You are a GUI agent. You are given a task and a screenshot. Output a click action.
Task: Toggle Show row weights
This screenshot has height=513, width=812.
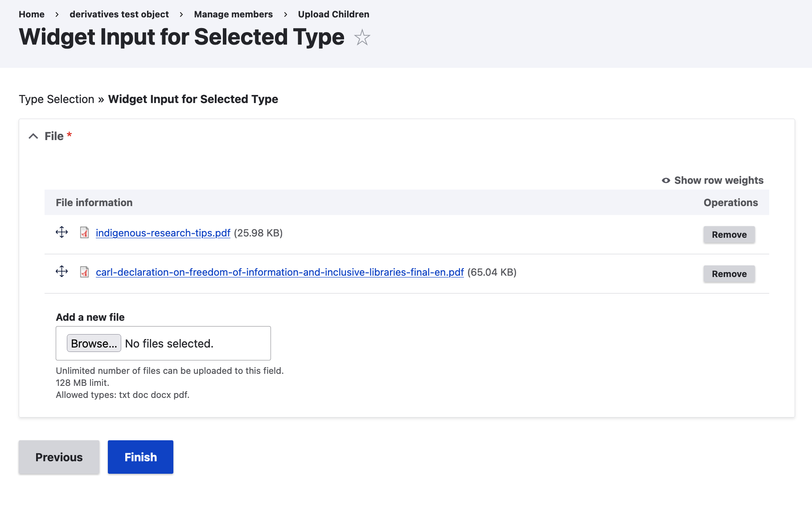point(718,180)
